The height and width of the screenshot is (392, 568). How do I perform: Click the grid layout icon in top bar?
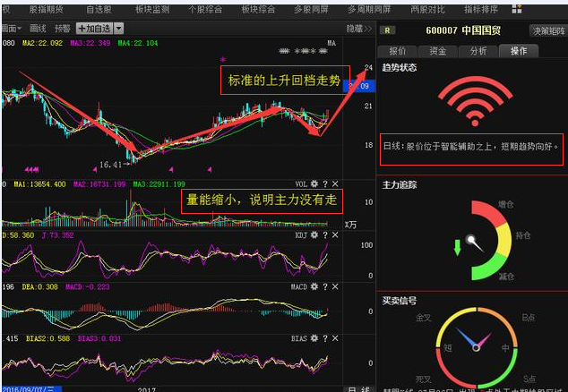(x=517, y=9)
